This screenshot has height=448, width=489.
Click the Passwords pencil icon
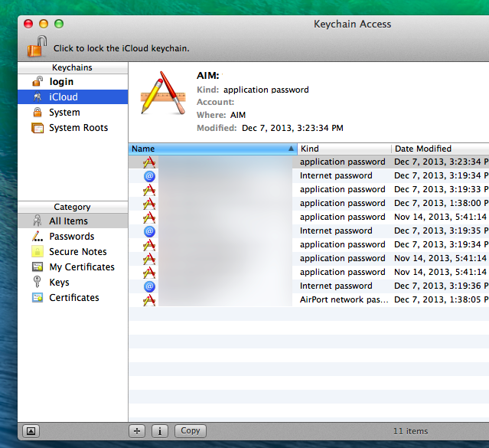tap(37, 237)
